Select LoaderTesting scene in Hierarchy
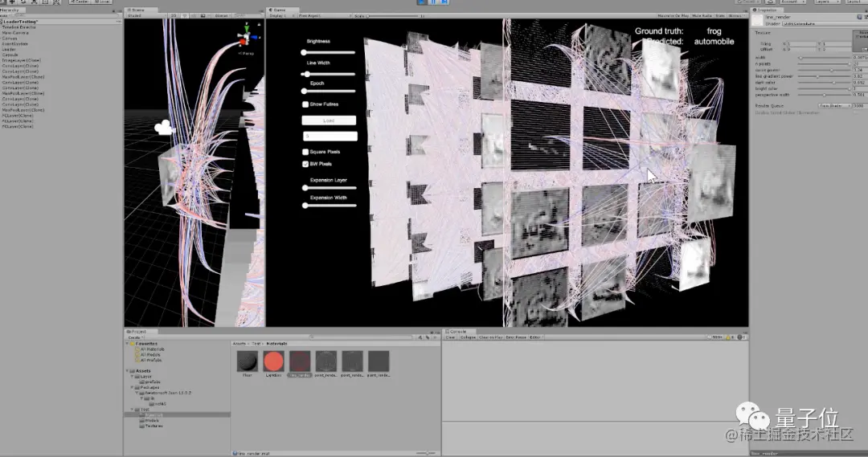Screen dimensions: 868x457 [20, 22]
